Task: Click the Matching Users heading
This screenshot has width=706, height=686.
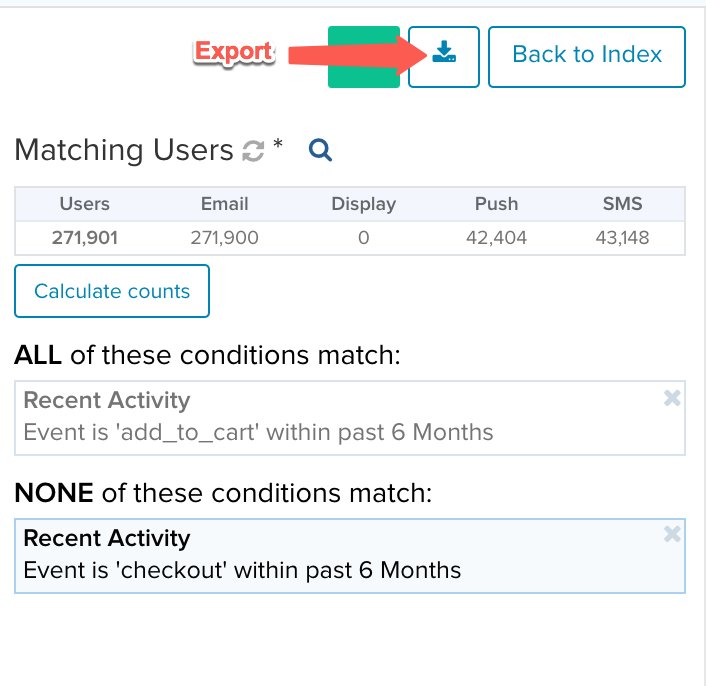Action: pyautogui.click(x=124, y=150)
